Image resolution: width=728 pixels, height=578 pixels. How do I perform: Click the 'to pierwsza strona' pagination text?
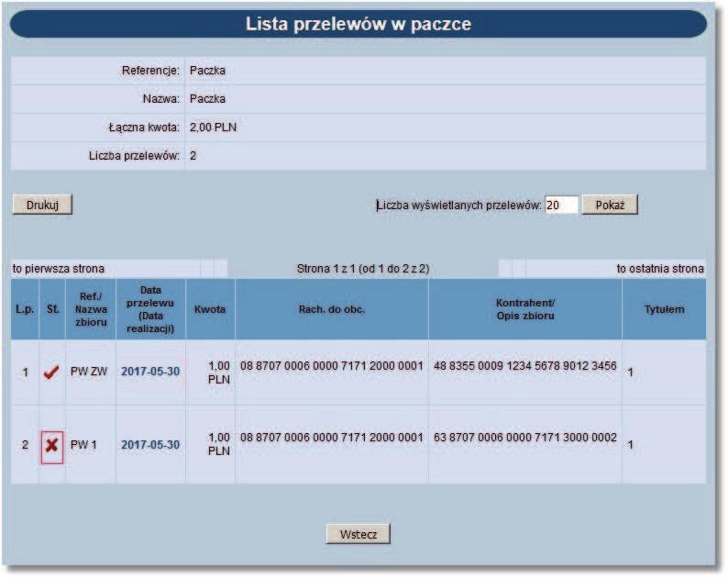[x=59, y=269]
